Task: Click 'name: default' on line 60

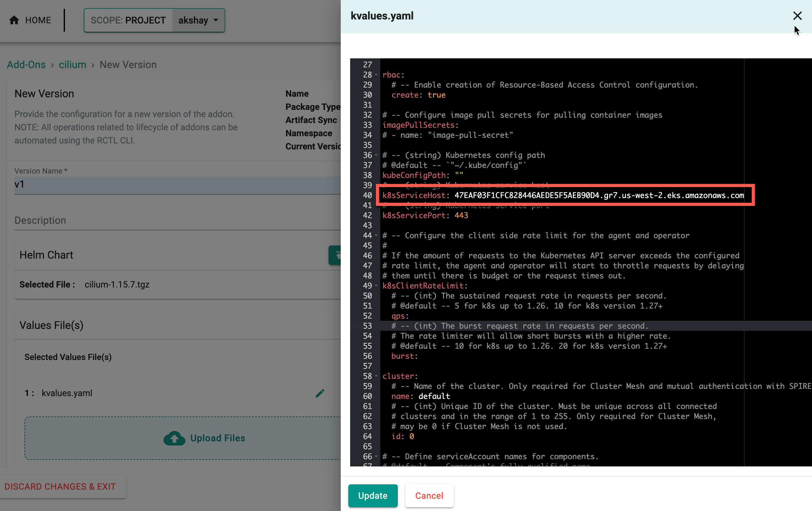Action: (420, 396)
